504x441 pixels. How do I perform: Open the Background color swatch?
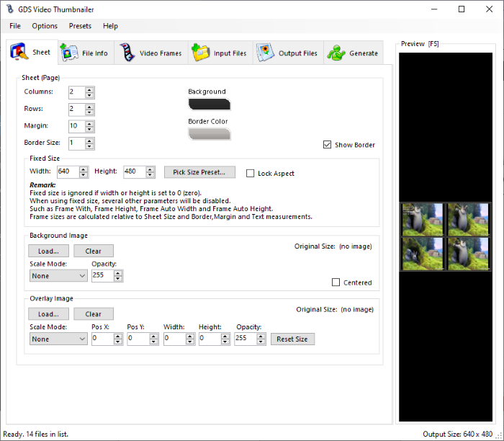pos(210,104)
